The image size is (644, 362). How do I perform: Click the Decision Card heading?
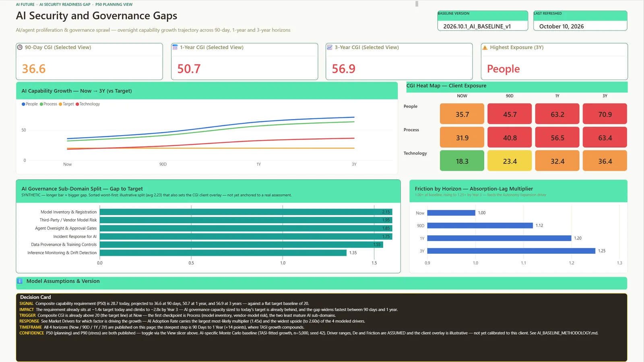coord(35,297)
